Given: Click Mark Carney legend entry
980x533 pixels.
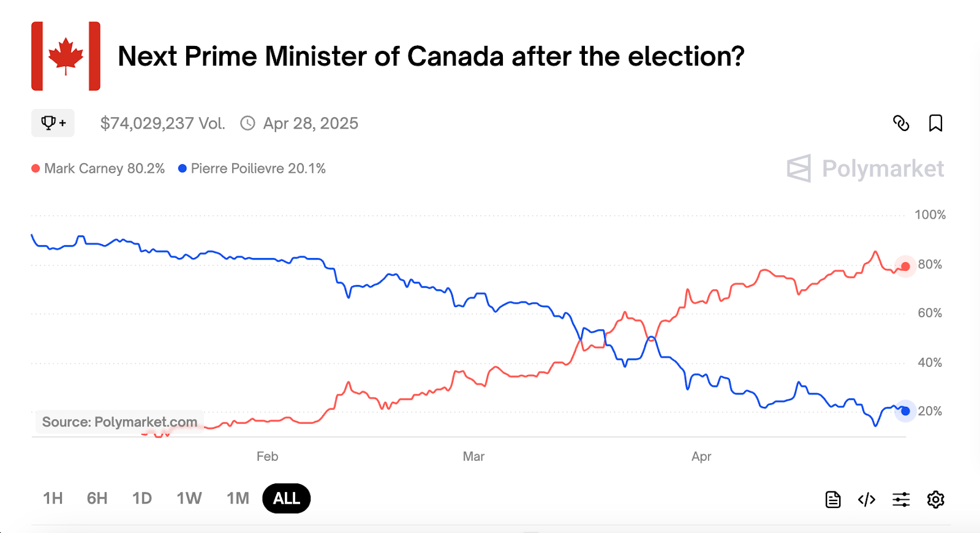Looking at the screenshot, I should (99, 168).
